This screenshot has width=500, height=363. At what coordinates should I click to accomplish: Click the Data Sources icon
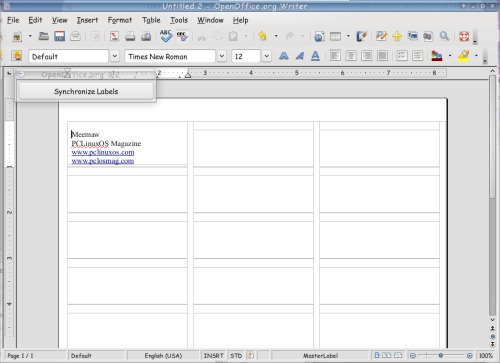pos(428,36)
